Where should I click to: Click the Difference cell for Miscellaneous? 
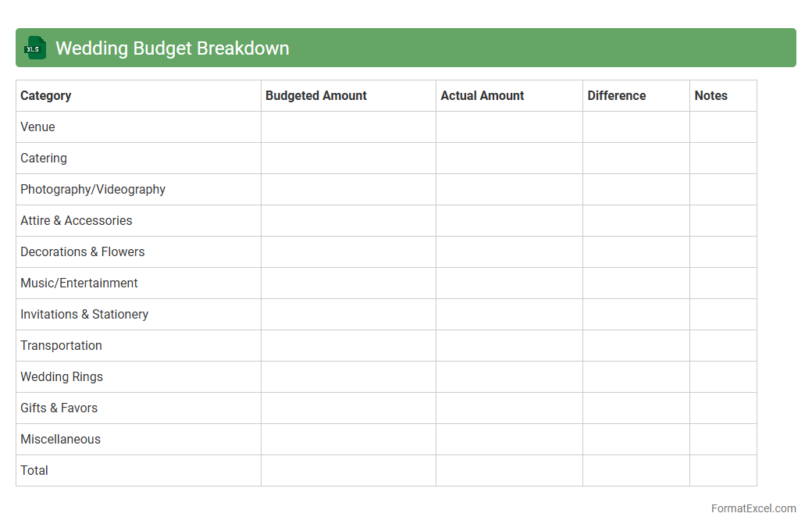[636, 440]
